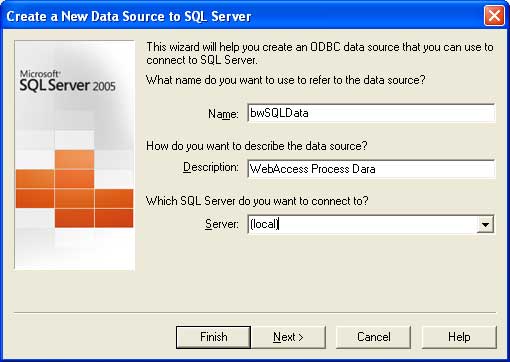Go to the next wizard step with Next

288,337
